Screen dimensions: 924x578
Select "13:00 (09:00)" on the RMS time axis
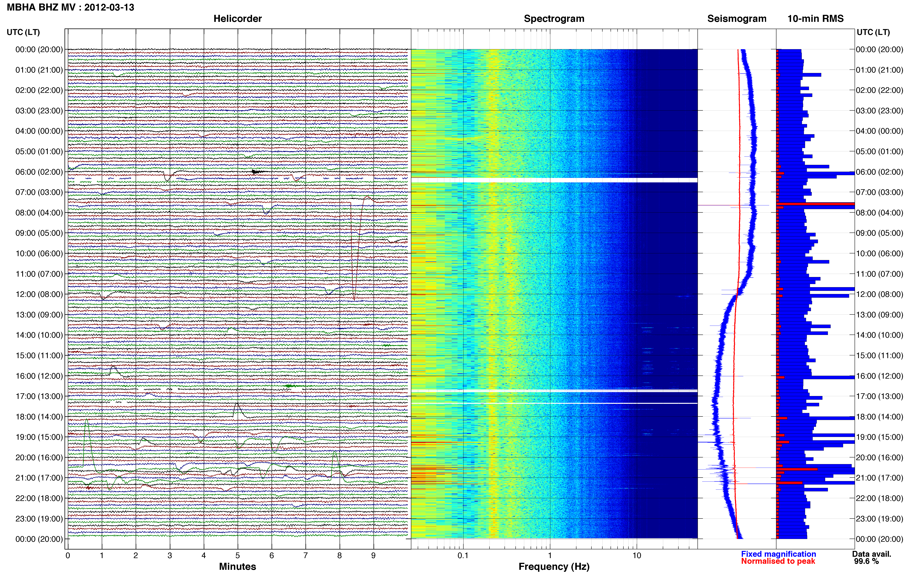tap(879, 315)
